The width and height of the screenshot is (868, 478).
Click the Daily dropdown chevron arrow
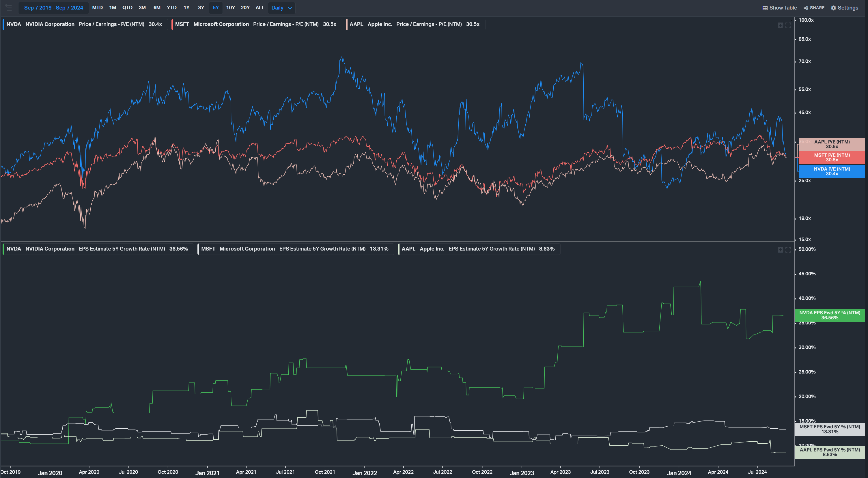click(x=290, y=8)
